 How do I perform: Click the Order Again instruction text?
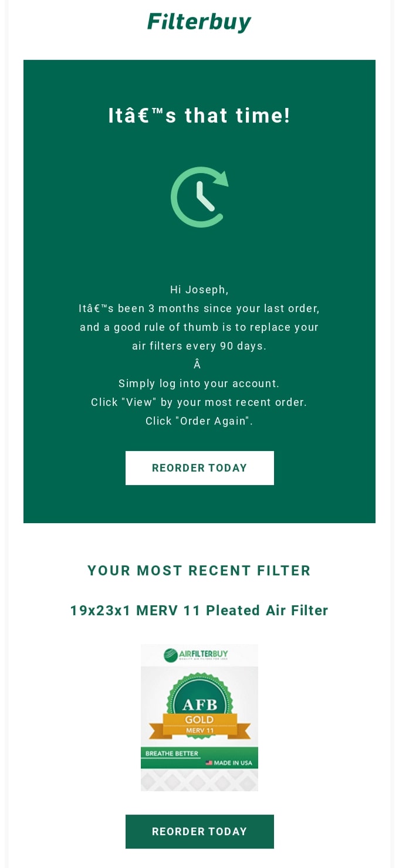[199, 421]
